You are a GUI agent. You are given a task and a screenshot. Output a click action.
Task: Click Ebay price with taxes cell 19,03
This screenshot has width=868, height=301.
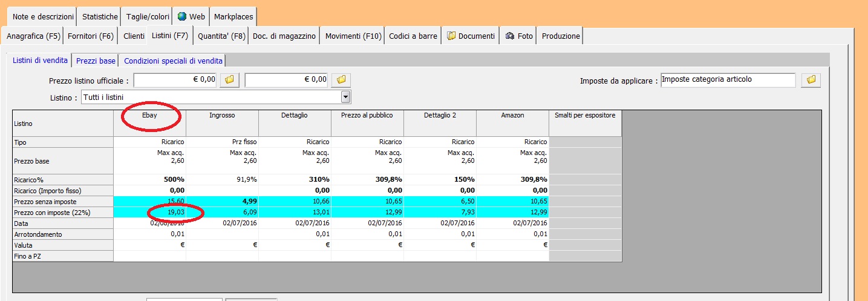coord(174,213)
